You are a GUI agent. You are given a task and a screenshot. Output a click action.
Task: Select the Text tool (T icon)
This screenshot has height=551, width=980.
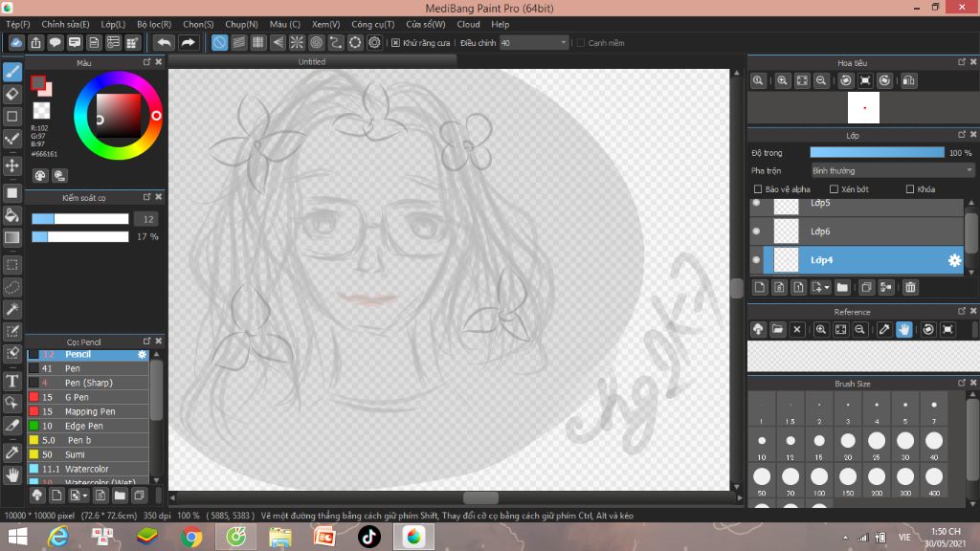click(x=11, y=381)
